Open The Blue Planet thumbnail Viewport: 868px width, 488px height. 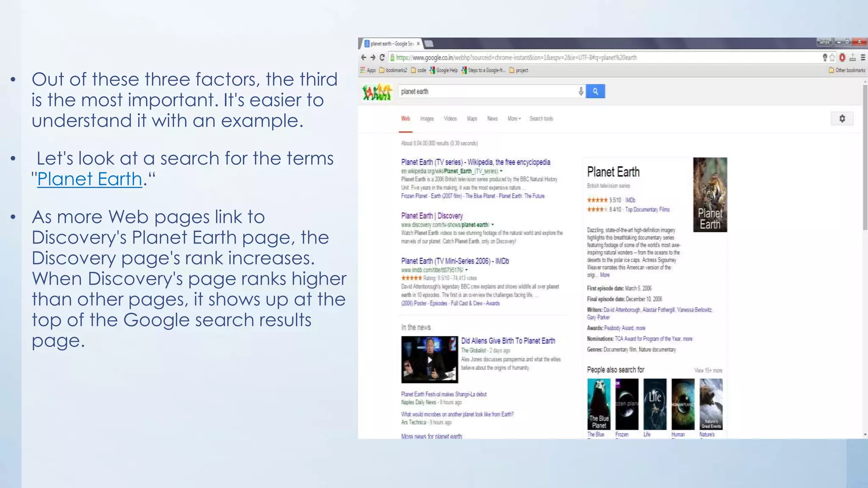[x=599, y=405]
